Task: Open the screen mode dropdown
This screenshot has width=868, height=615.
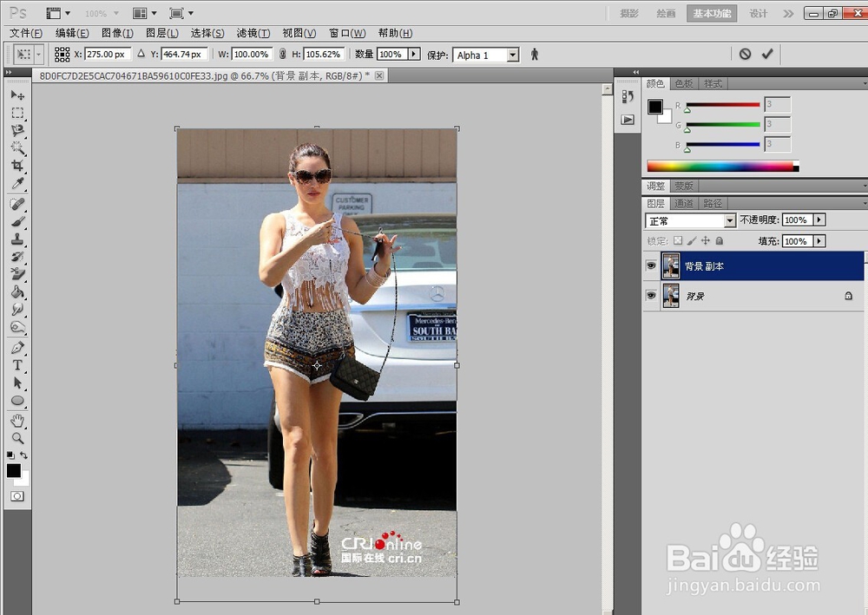Action: click(181, 13)
